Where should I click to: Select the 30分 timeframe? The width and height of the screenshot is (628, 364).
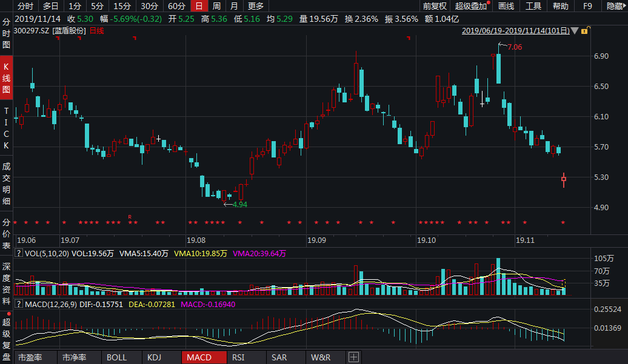pyautogui.click(x=149, y=6)
